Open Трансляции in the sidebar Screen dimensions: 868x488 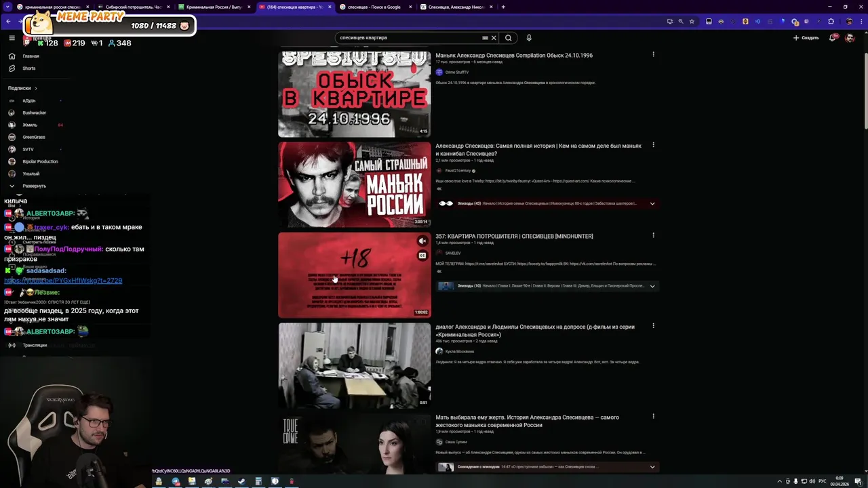(27, 345)
